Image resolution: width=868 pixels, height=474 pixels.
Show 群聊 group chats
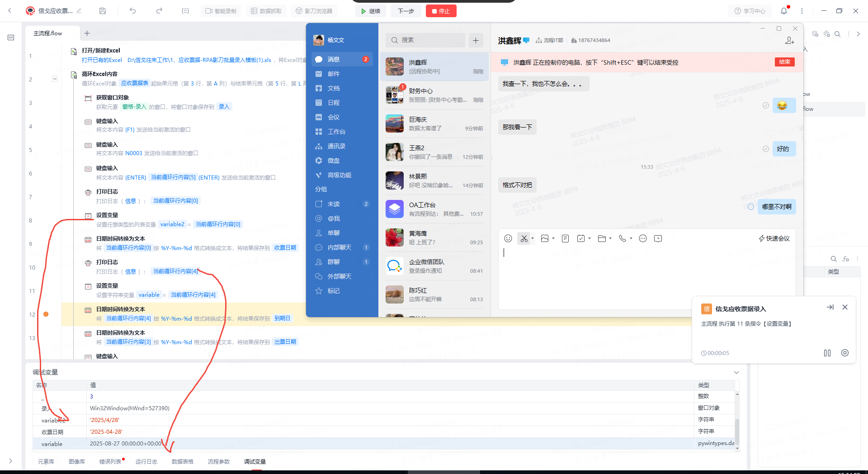click(342, 262)
